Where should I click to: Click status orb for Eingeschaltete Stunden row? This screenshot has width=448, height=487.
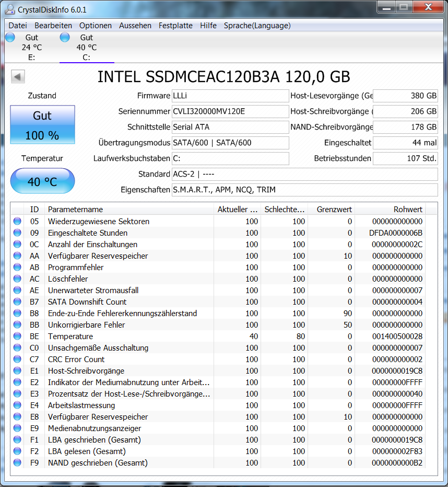pyautogui.click(x=17, y=233)
